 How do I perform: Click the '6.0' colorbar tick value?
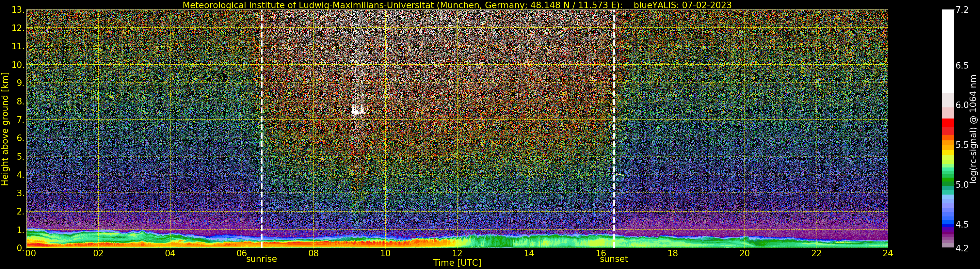click(962, 105)
